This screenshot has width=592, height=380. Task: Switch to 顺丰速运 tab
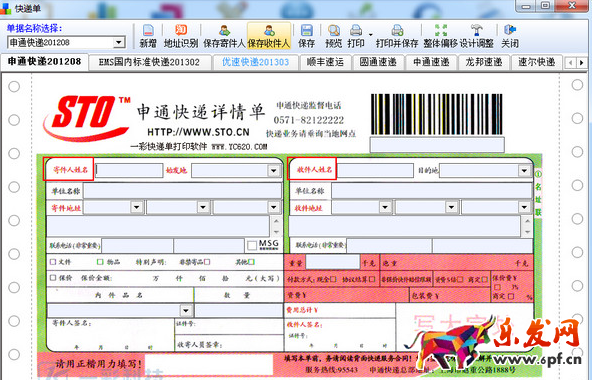pyautogui.click(x=325, y=62)
